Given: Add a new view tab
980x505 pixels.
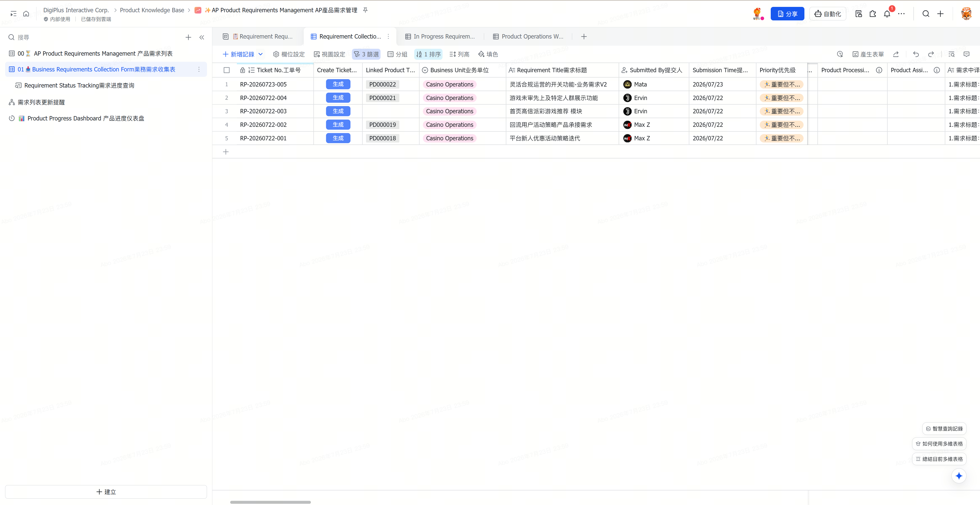Looking at the screenshot, I should click(584, 36).
